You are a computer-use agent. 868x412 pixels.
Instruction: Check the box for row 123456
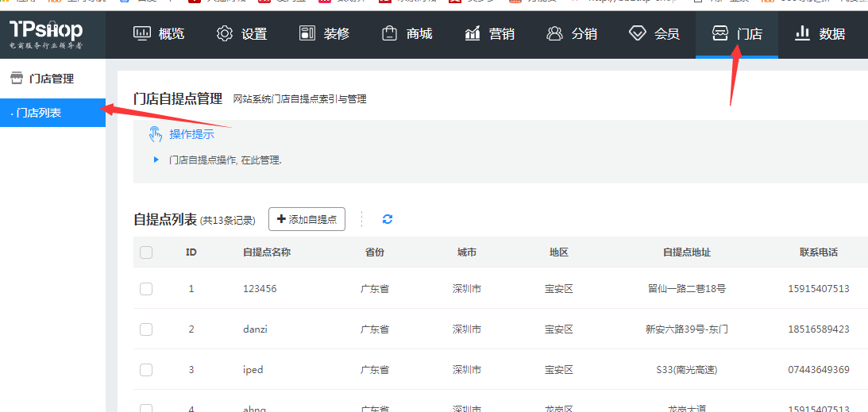pyautogui.click(x=146, y=289)
